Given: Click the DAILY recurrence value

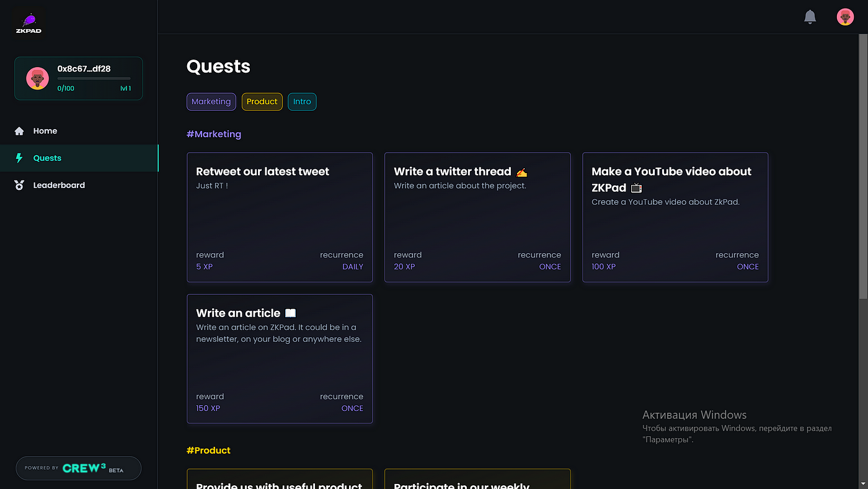Looking at the screenshot, I should [353, 267].
